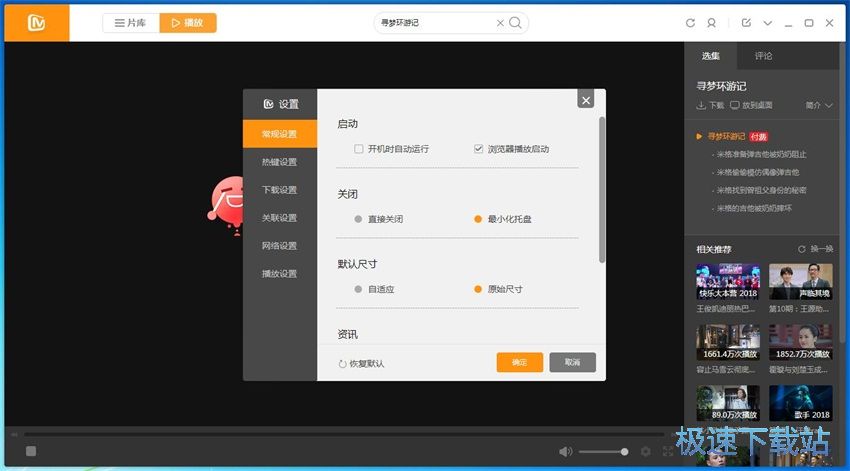Click the refresh icon in title bar
The image size is (850, 471).
(690, 23)
